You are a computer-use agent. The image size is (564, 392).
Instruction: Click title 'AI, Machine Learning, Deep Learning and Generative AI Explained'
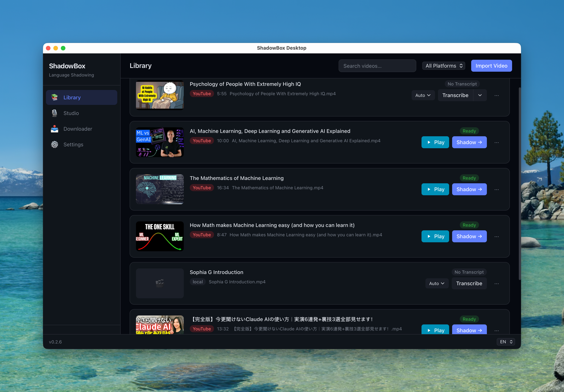pyautogui.click(x=270, y=131)
